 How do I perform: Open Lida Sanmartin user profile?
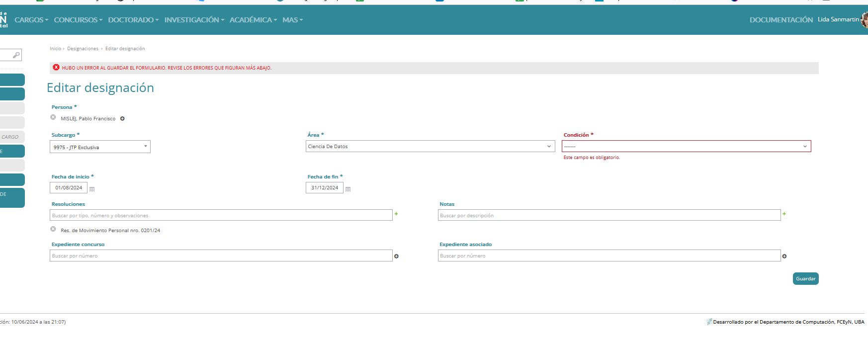(x=838, y=19)
